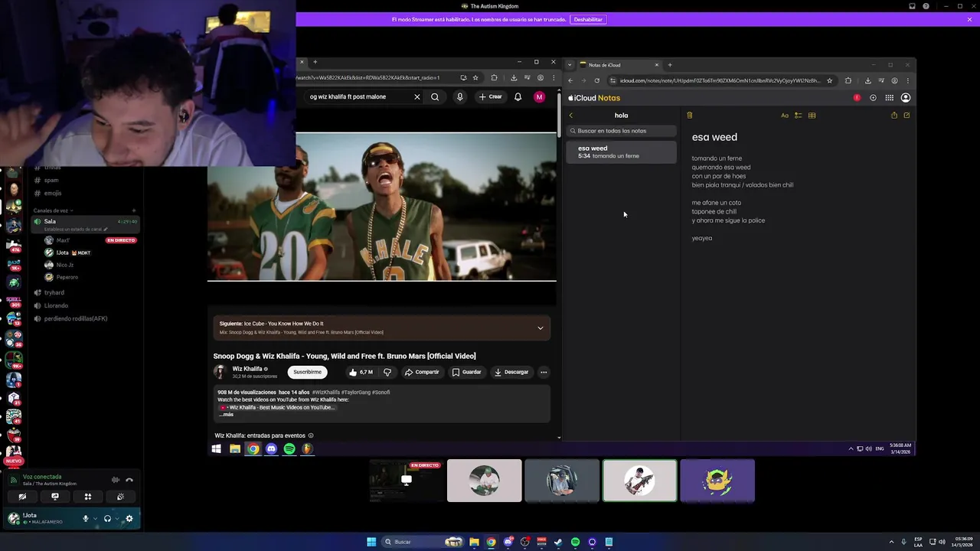Click the YouTube search box text

coord(348,97)
